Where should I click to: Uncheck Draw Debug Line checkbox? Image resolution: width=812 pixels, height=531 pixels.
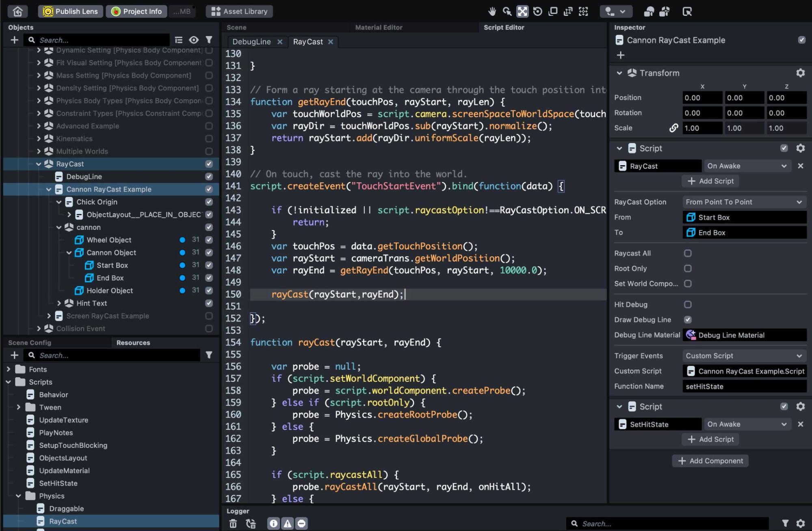[687, 320]
